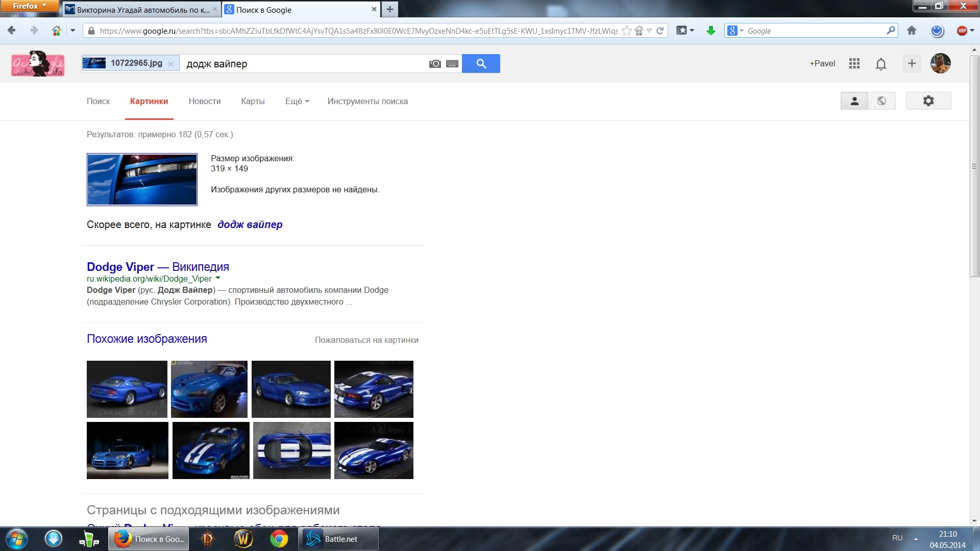Screen dimensions: 980x551
Task: Open first similar image, blue Viper rear view
Action: [127, 389]
